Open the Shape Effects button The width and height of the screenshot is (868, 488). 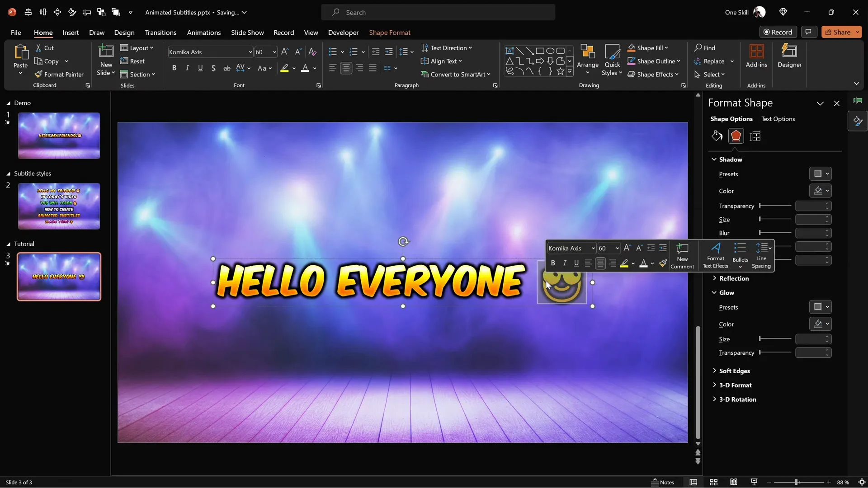coord(653,74)
